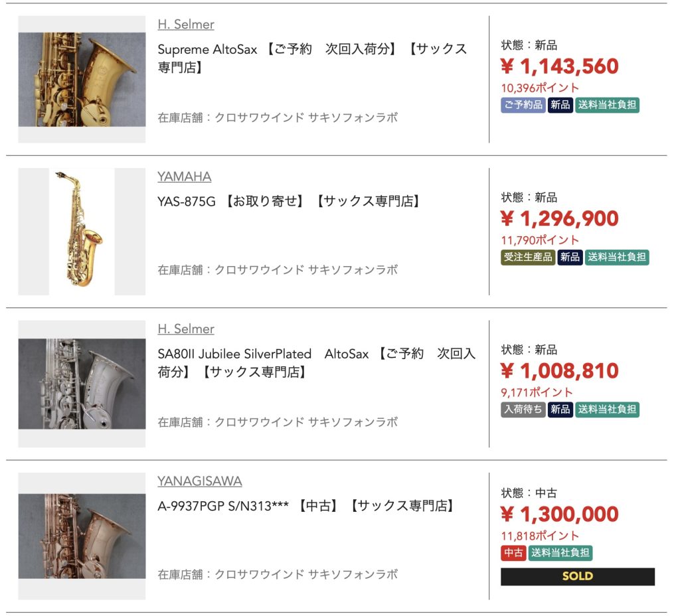Open the YAS-875G product title
This screenshot has width=680, height=616.
point(288,201)
